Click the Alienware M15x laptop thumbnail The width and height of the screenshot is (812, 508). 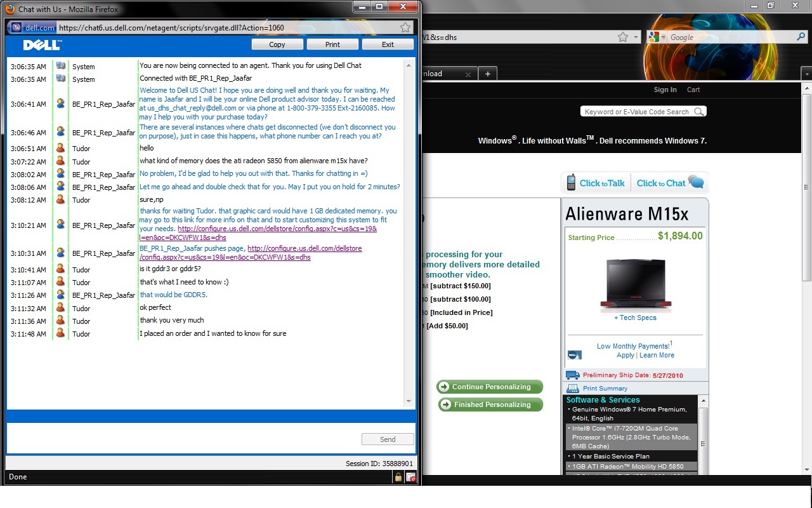click(x=636, y=284)
